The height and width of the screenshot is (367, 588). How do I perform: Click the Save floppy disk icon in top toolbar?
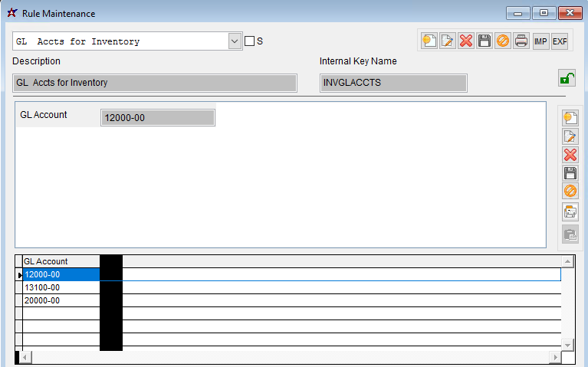coord(485,41)
